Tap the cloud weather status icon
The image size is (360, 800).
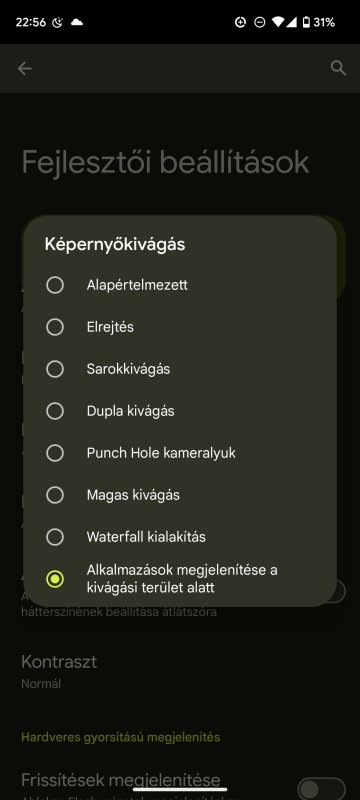[x=77, y=22]
